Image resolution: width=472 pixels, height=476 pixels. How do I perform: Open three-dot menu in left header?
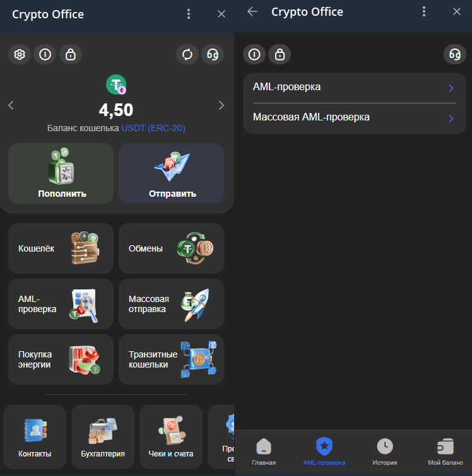[x=189, y=14]
